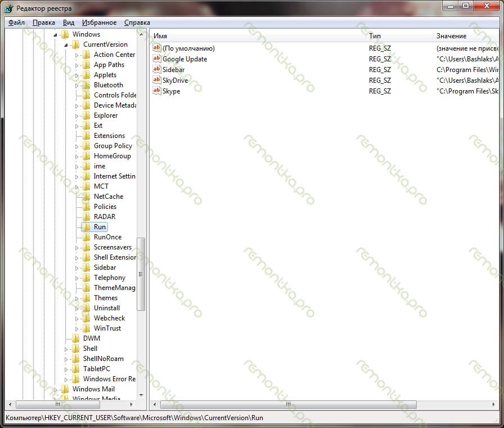Open the Правка menu
Screen dimensions: 504x428
(x=44, y=23)
